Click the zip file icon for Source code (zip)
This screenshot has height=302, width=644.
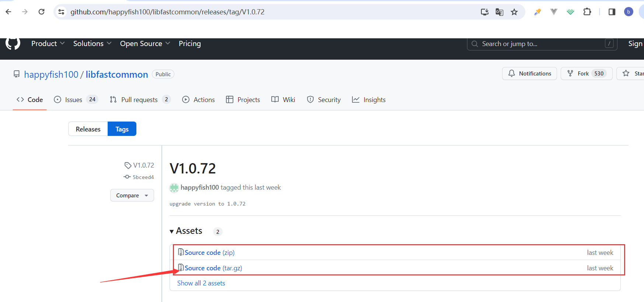[x=181, y=252]
